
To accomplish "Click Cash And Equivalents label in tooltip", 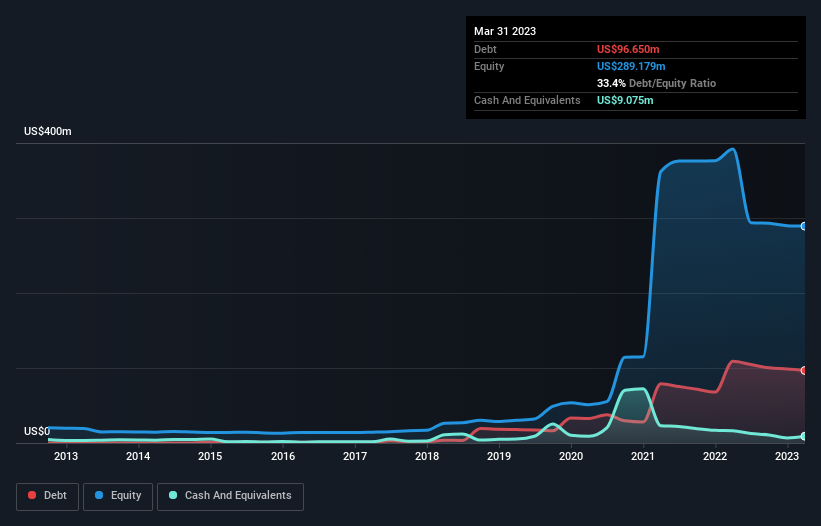I will coord(527,100).
